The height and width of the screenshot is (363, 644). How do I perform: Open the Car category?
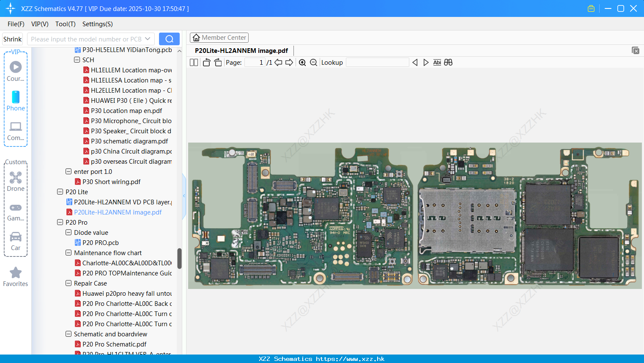click(x=16, y=241)
